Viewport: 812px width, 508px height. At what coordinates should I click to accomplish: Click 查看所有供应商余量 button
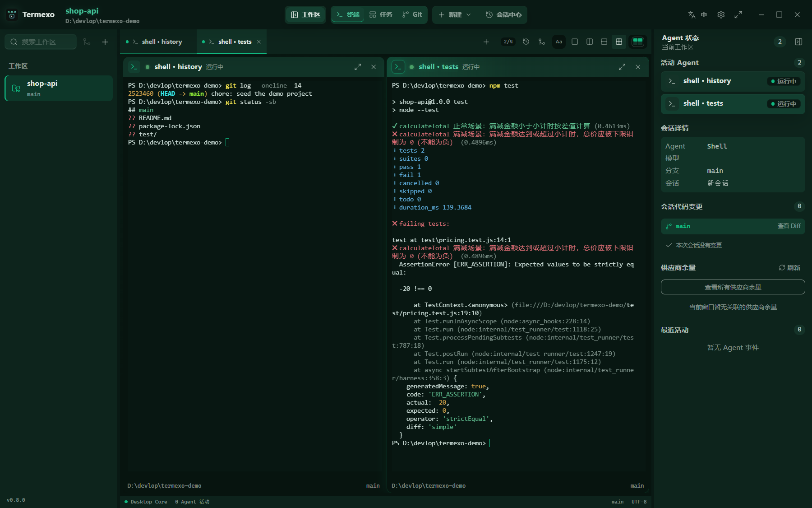[733, 287]
